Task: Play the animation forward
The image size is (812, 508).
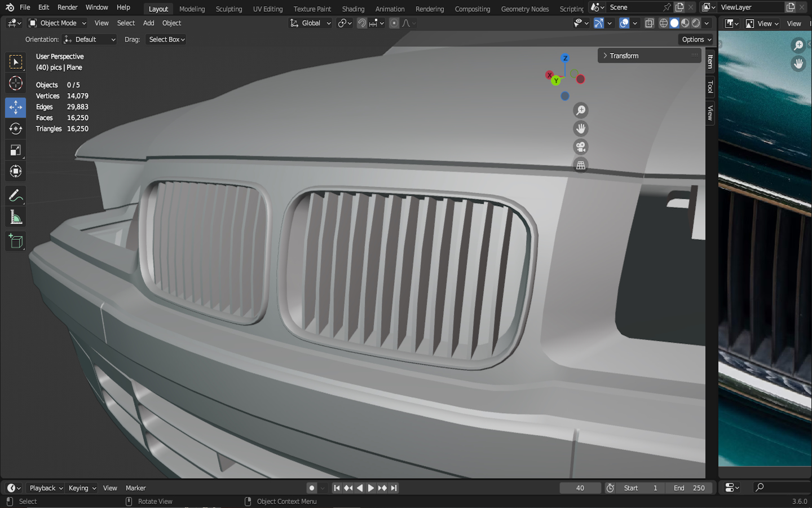Action: [x=371, y=488]
